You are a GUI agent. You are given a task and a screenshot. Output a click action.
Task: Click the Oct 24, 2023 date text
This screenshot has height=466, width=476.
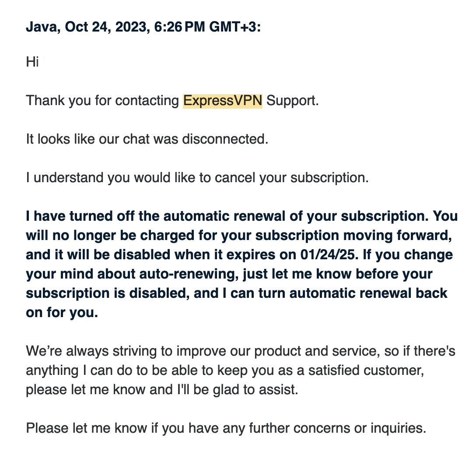[108, 27]
